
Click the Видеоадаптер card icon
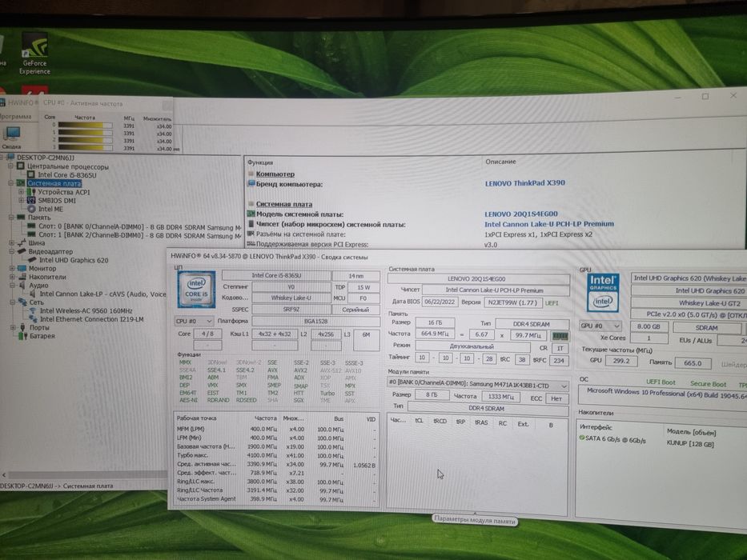click(x=22, y=251)
